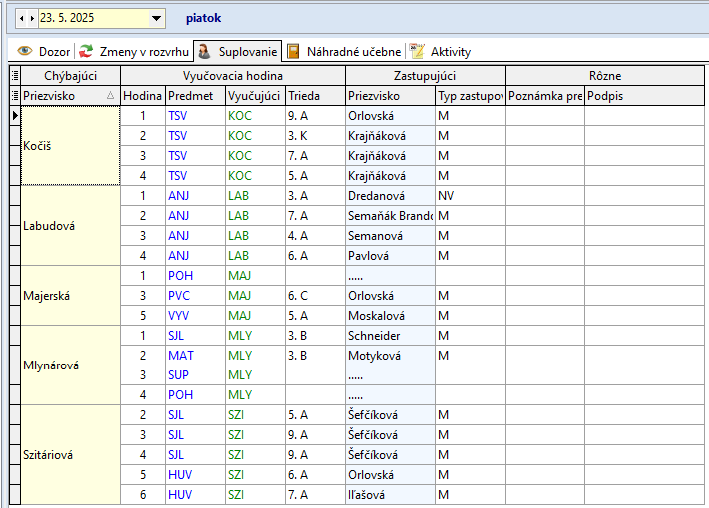This screenshot has width=709, height=508.
Task: Select the Mlynárová absent teacher cell
Action: coord(71,365)
